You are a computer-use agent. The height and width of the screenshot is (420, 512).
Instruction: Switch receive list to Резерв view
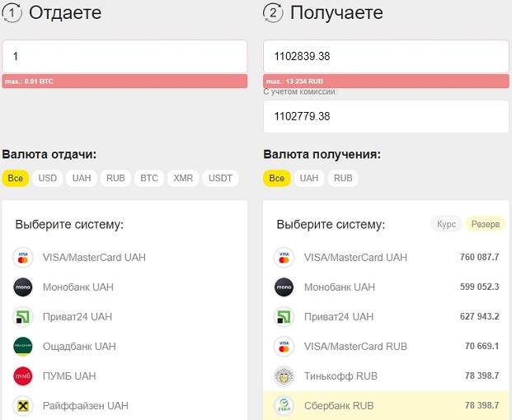tap(486, 224)
